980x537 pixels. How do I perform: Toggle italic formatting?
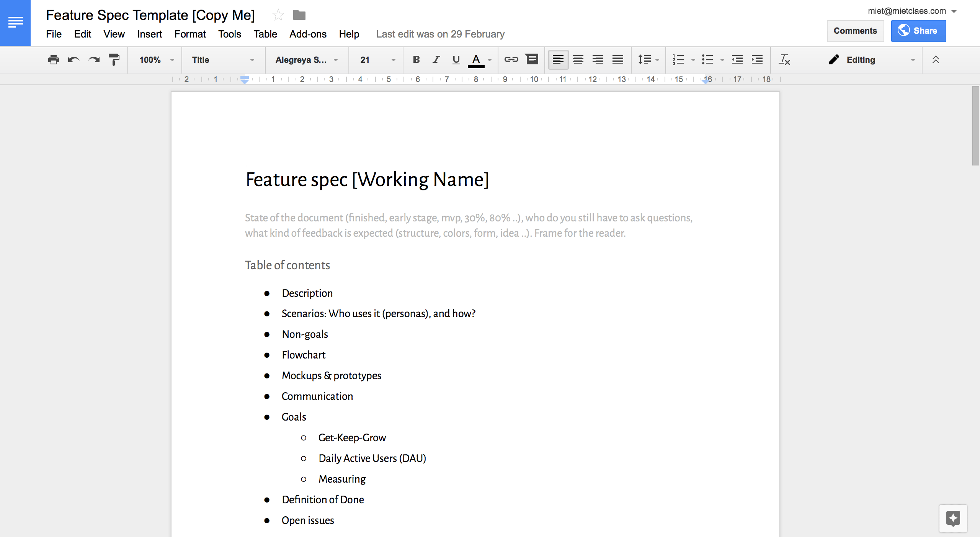tap(436, 59)
